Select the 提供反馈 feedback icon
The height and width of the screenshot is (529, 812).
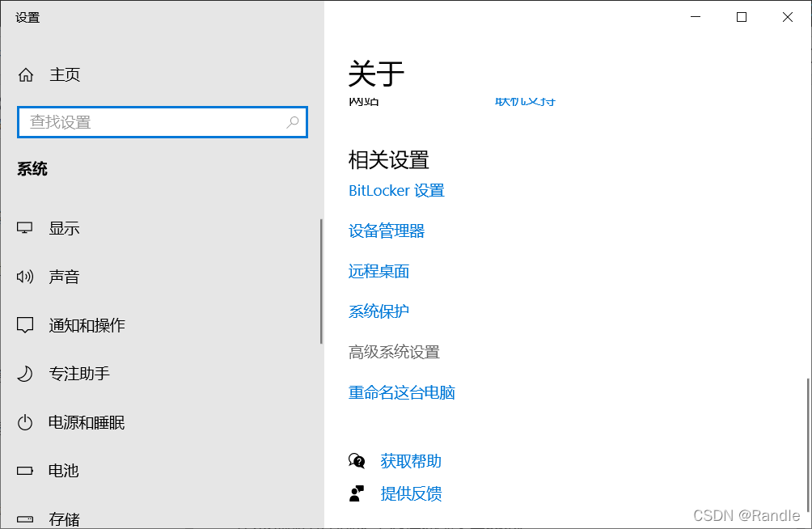tap(358, 493)
